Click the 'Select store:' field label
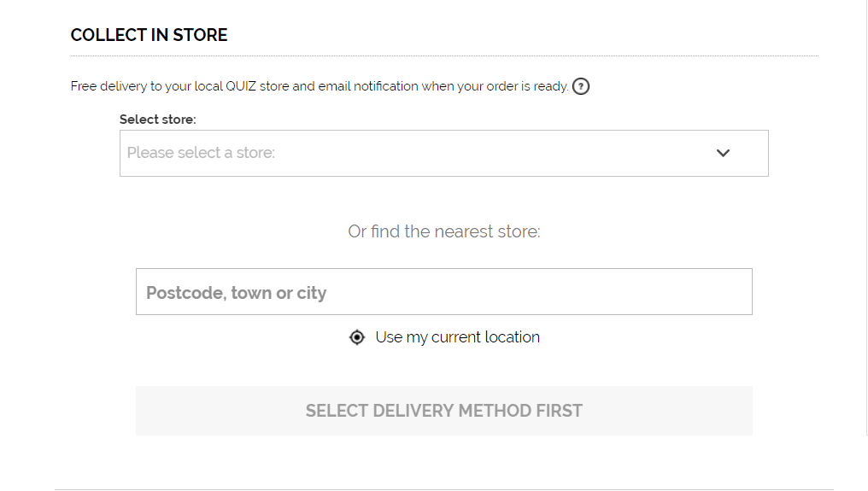The image size is (868, 491). 158,120
